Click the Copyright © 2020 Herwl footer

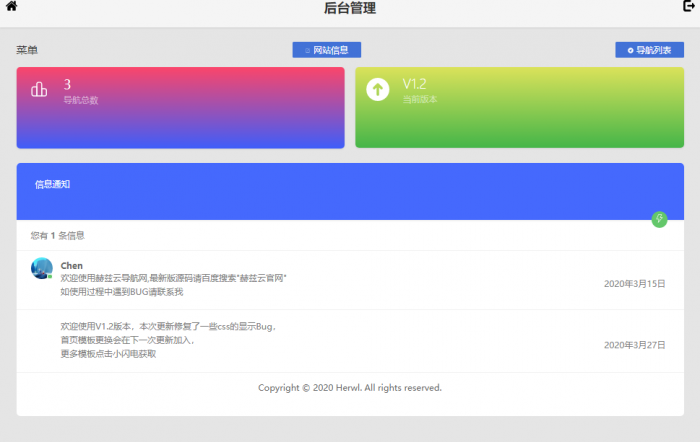(349, 388)
